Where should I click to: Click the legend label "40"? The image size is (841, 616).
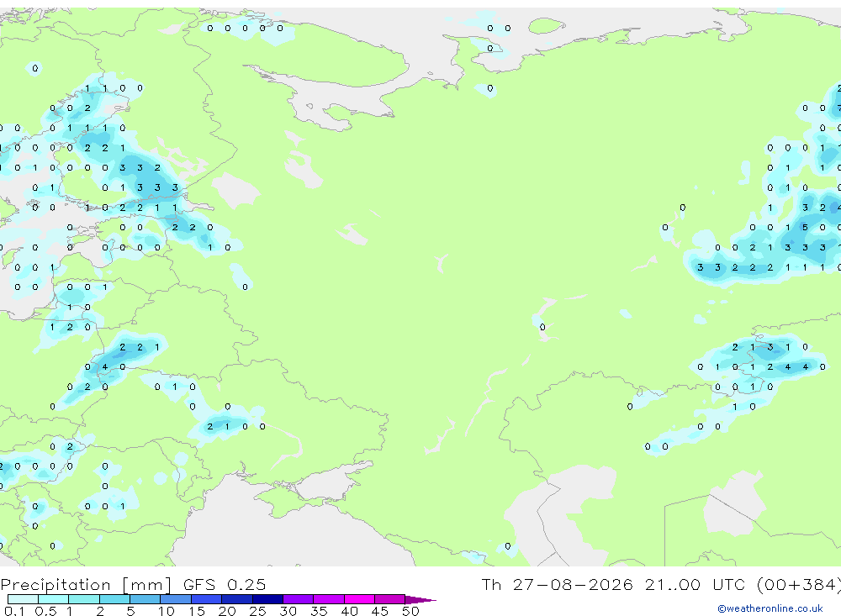[x=349, y=611]
